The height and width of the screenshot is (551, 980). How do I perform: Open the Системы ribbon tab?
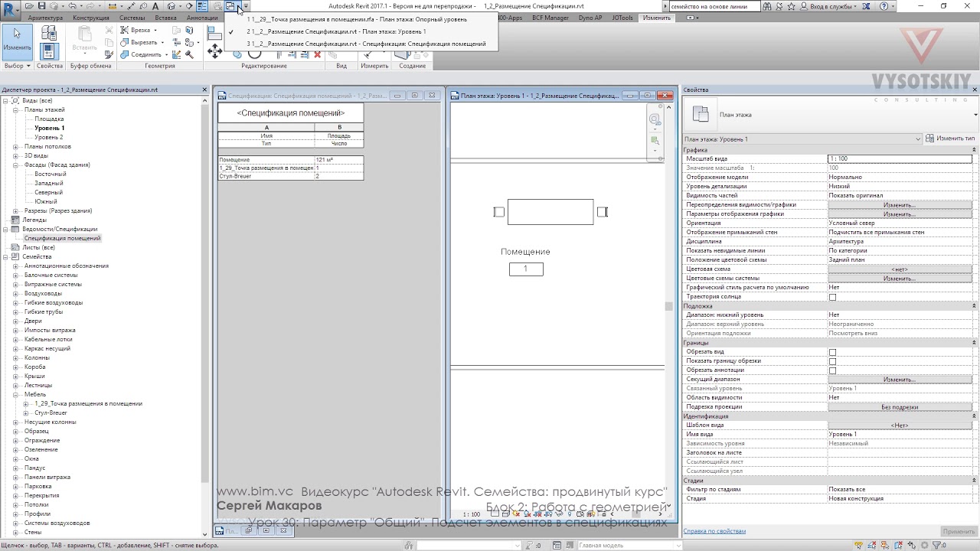coord(132,18)
